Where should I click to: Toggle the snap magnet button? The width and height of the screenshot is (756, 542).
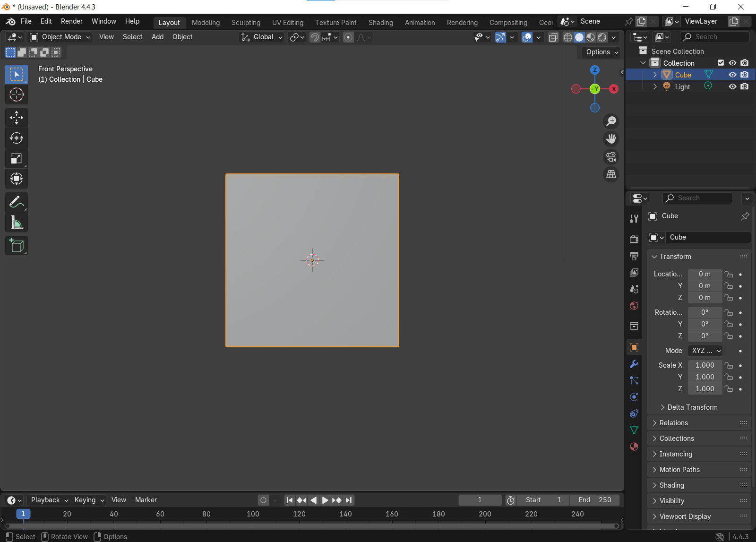pyautogui.click(x=314, y=37)
